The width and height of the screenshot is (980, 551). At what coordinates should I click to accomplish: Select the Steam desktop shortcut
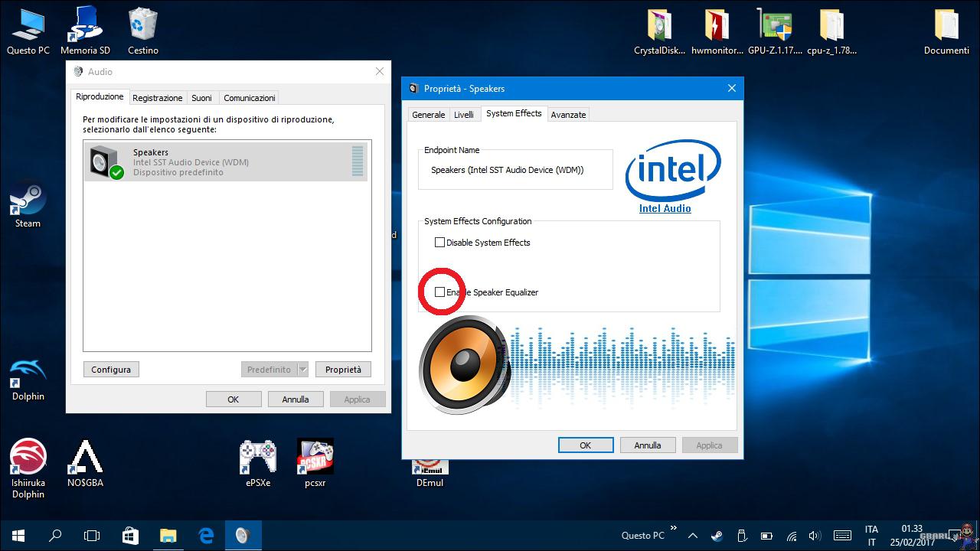[x=28, y=204]
